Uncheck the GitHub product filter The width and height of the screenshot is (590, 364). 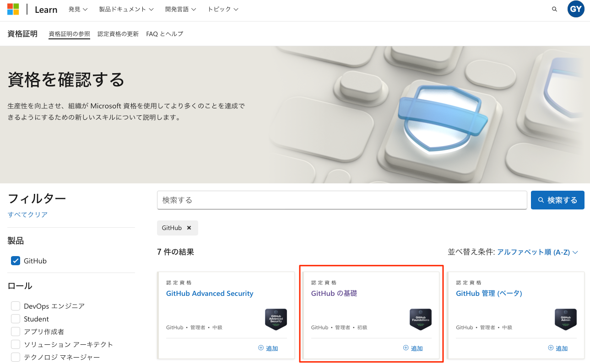pos(16,261)
